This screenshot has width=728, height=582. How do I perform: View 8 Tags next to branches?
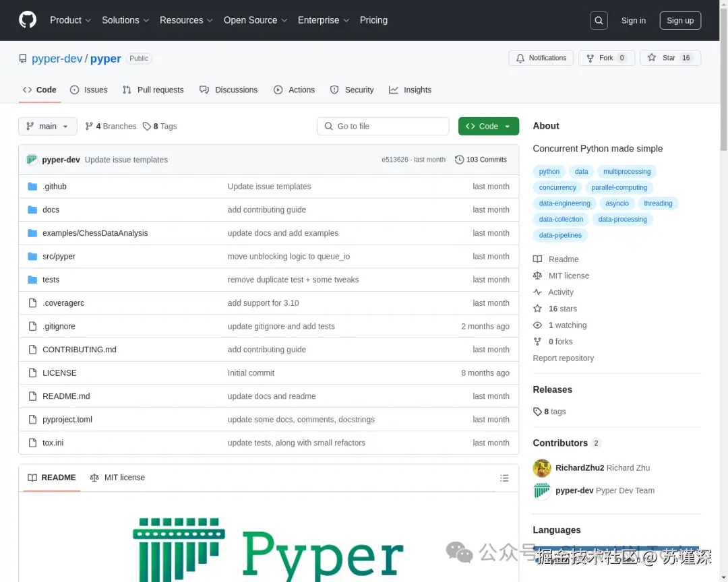(160, 126)
